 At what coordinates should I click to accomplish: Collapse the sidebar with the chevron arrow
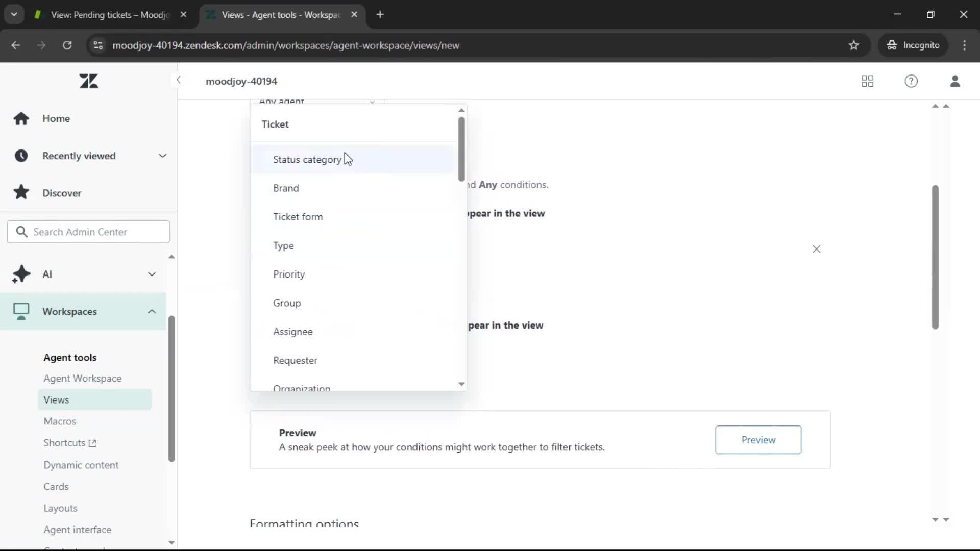178,80
